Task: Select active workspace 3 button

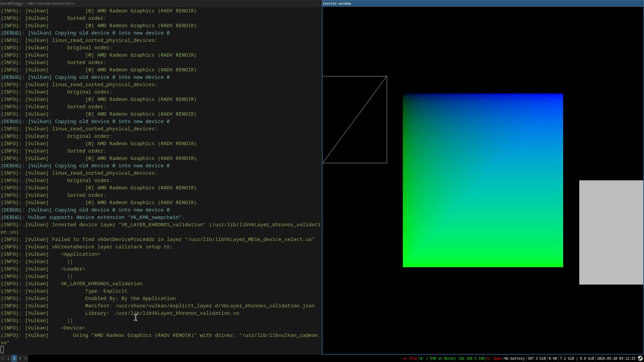Action: click(14, 358)
